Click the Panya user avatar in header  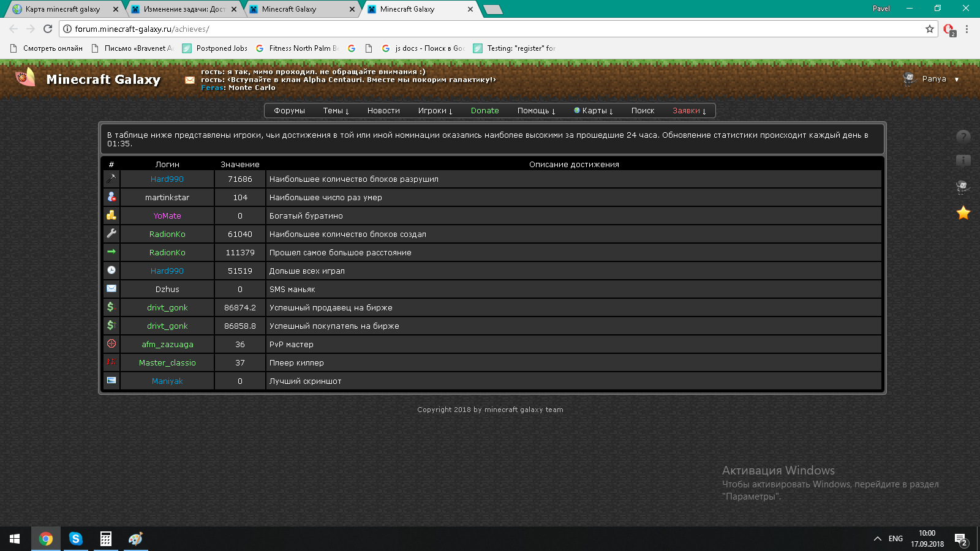(x=909, y=79)
